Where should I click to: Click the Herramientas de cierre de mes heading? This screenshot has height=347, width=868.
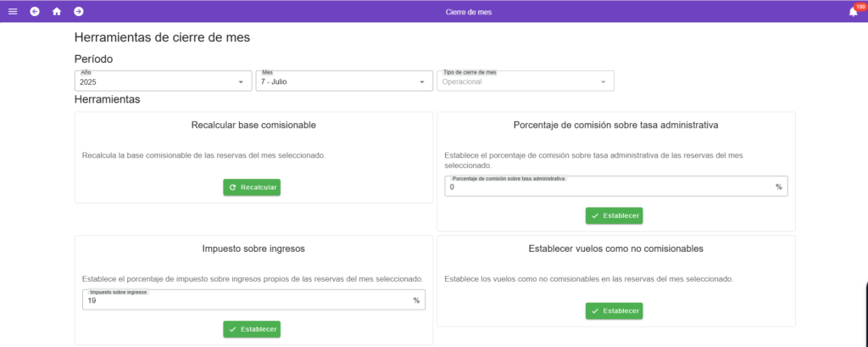tap(162, 37)
